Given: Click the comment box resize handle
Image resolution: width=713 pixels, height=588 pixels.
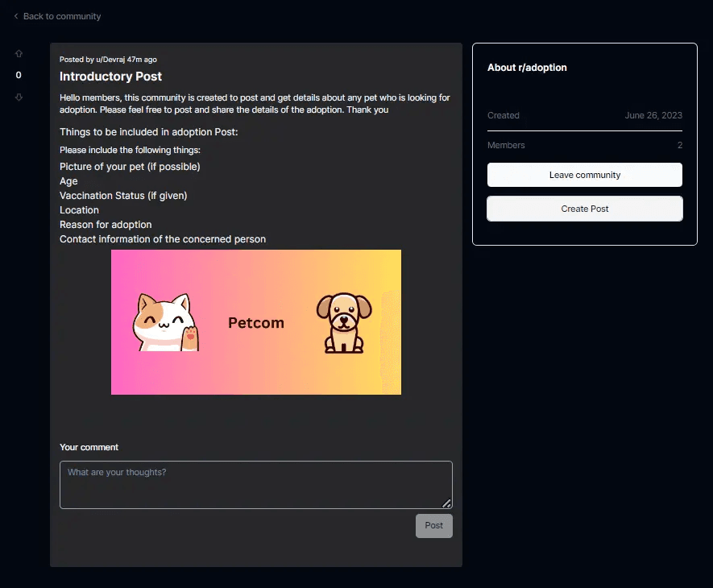Looking at the screenshot, I should [446, 503].
